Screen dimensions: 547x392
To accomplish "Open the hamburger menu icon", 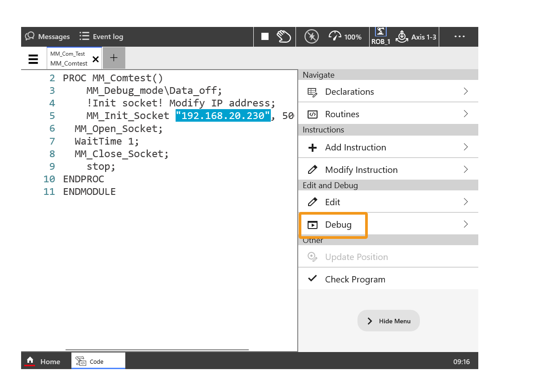I will coord(33,59).
